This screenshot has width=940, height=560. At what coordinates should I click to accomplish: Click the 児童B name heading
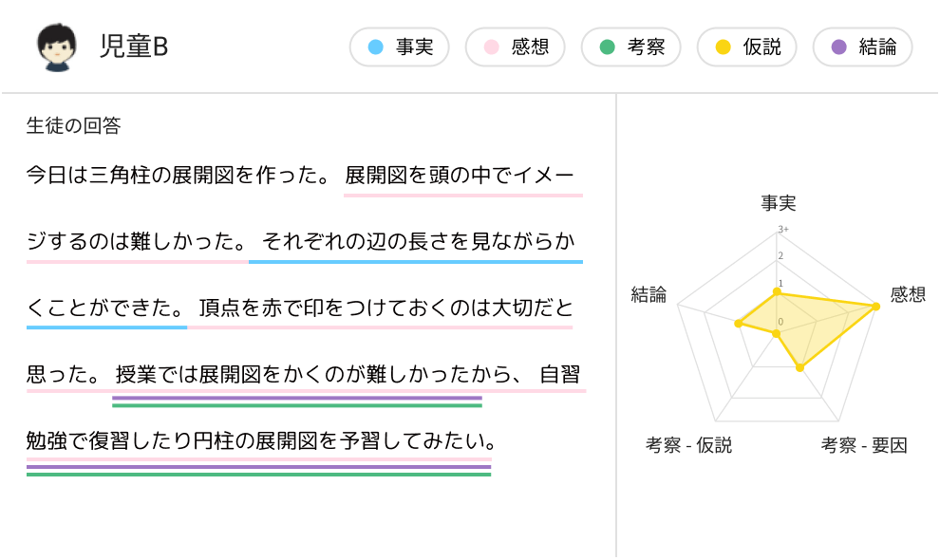coord(134,47)
